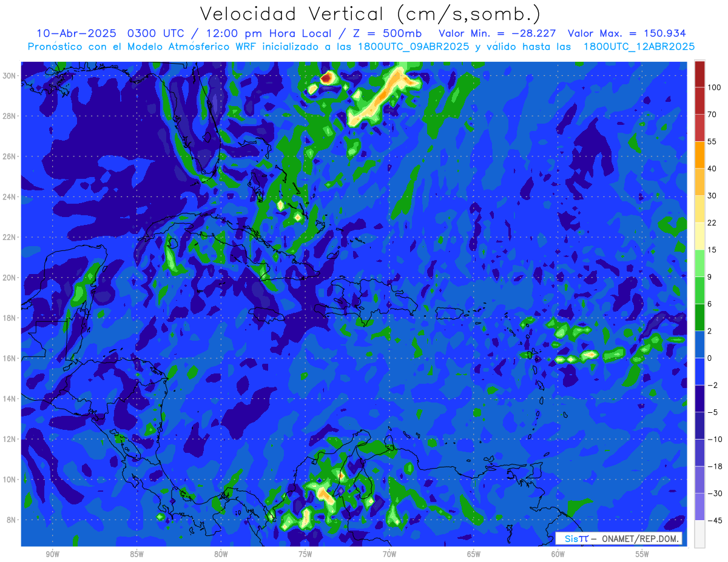The width and height of the screenshot is (728, 562).
Task: Click the '55W' longitude axis label
Action: (x=642, y=554)
